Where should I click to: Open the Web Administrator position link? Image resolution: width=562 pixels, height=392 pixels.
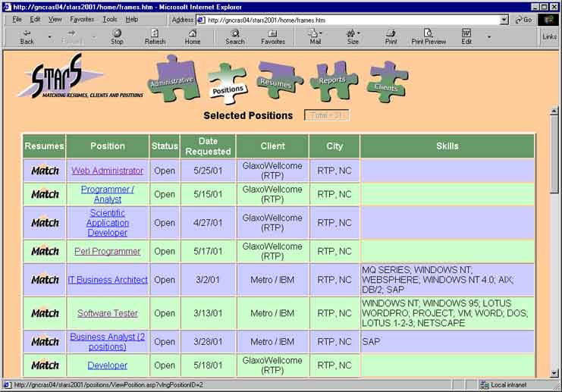pos(108,171)
